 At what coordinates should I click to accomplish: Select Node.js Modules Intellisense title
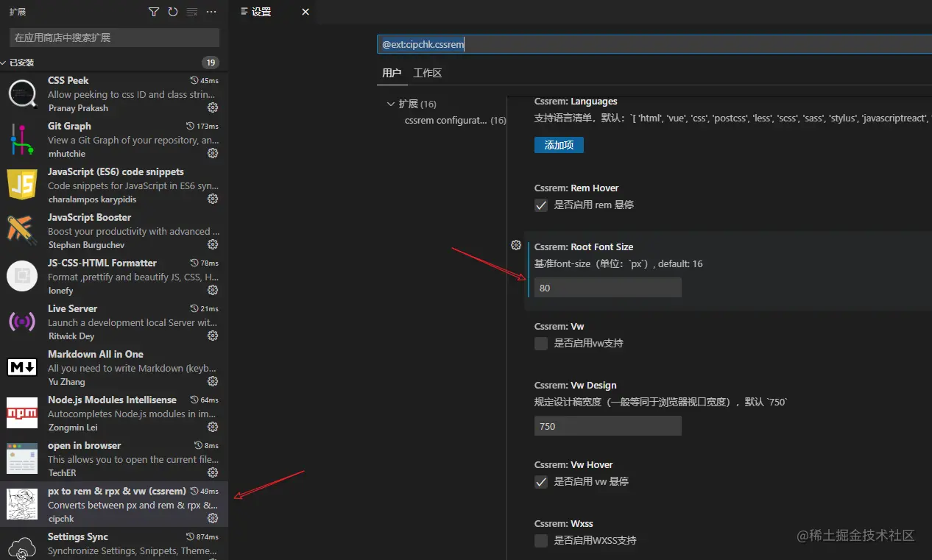112,400
